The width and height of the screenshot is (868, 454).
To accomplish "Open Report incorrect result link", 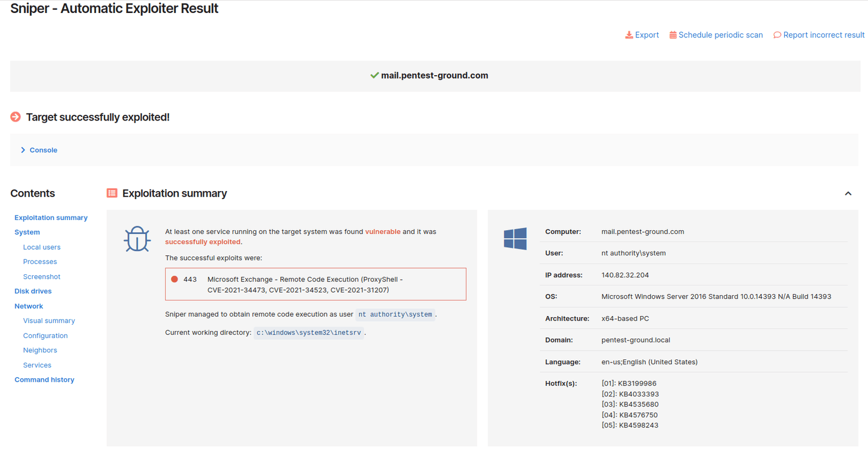I will pyautogui.click(x=823, y=35).
